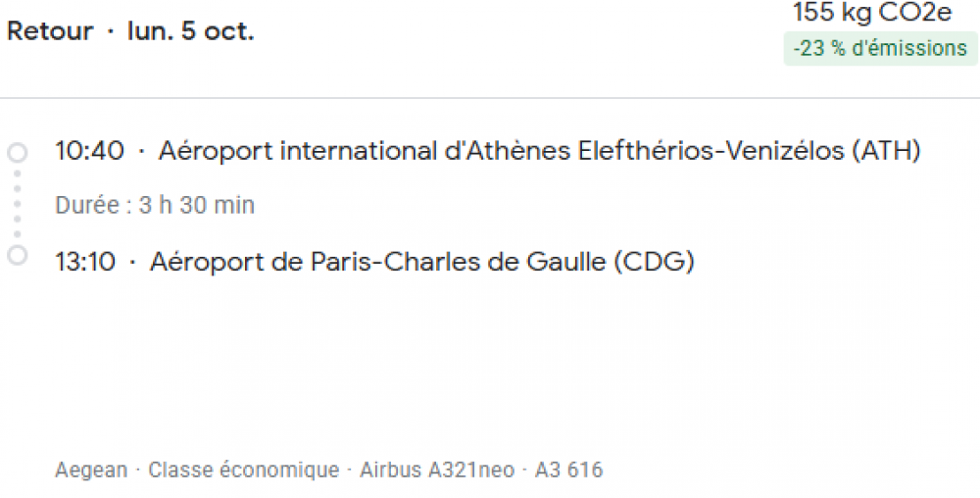980x498 pixels.
Task: Click the departure circle marker beside 10:40
Action: (17, 153)
